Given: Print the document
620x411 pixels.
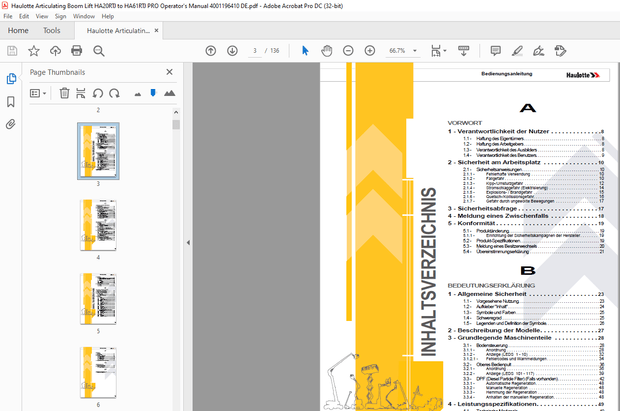Looking at the screenshot, I should [77, 51].
